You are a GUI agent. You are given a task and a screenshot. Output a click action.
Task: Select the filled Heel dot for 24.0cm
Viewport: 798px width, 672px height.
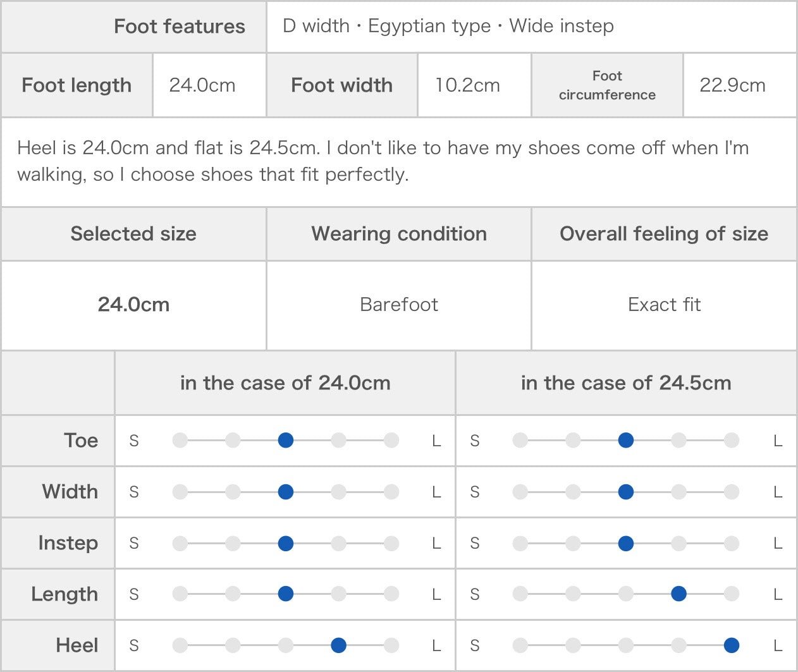(339, 645)
